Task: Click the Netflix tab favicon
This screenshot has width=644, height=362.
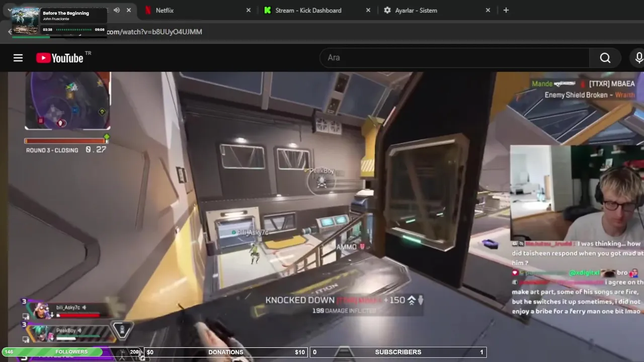Action: tap(148, 10)
